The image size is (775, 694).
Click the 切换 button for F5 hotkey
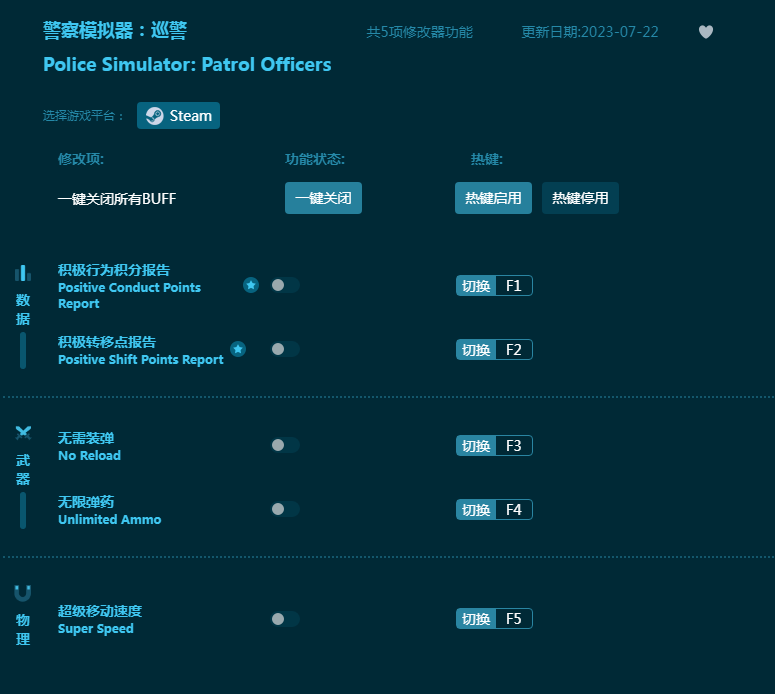point(476,619)
